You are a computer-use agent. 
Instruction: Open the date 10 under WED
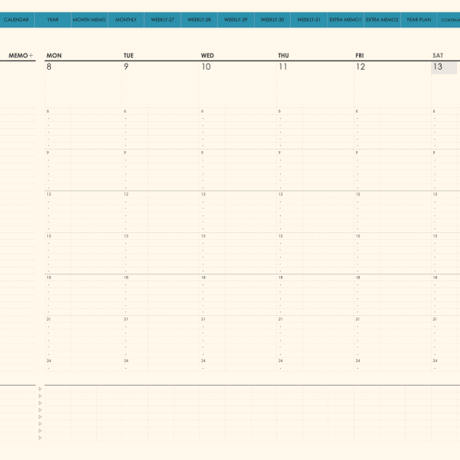click(206, 67)
